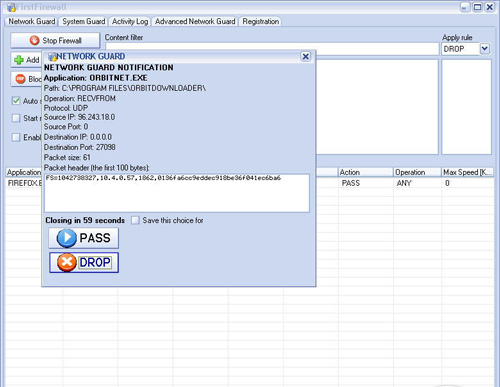Image resolution: width=500 pixels, height=387 pixels.
Task: Click the ANY operation cell
Action: 404,183
